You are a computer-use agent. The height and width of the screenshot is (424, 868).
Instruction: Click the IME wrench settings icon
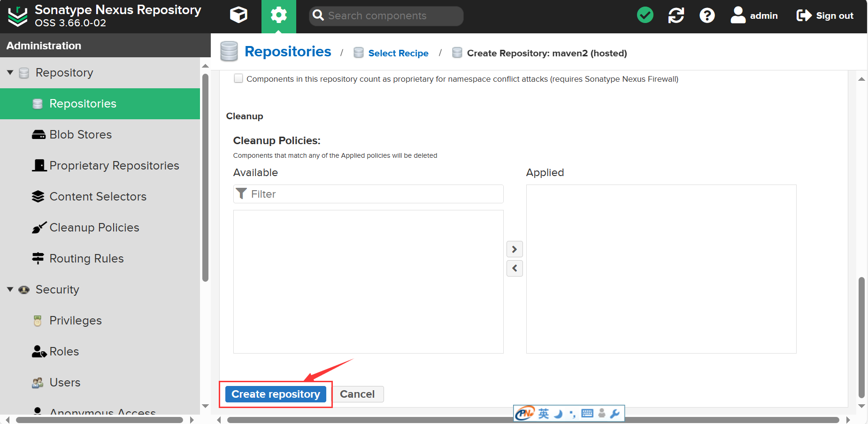click(x=615, y=414)
